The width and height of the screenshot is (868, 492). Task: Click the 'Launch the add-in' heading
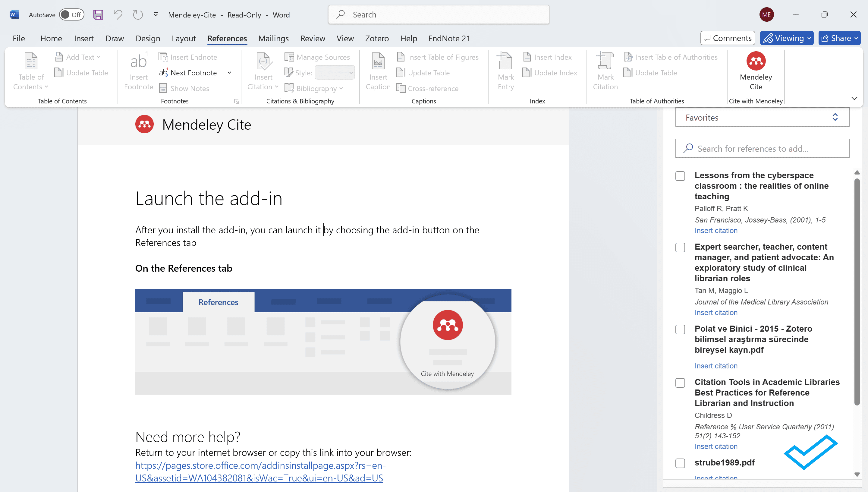(x=209, y=198)
